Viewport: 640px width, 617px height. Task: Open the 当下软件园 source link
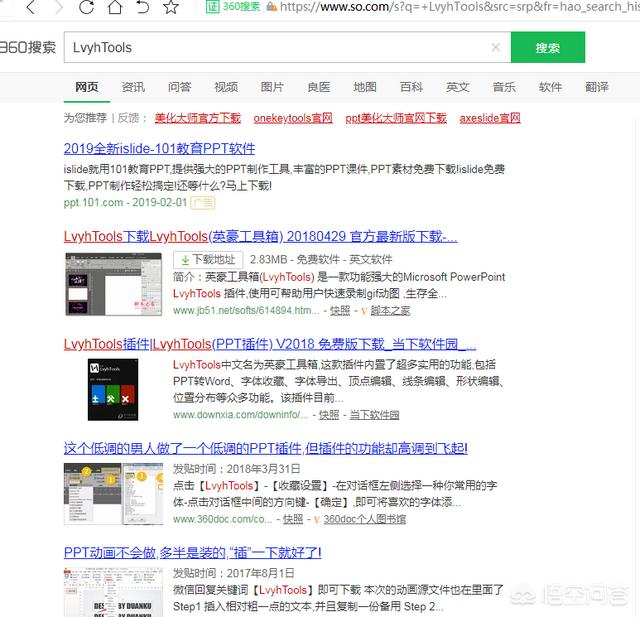(x=374, y=415)
